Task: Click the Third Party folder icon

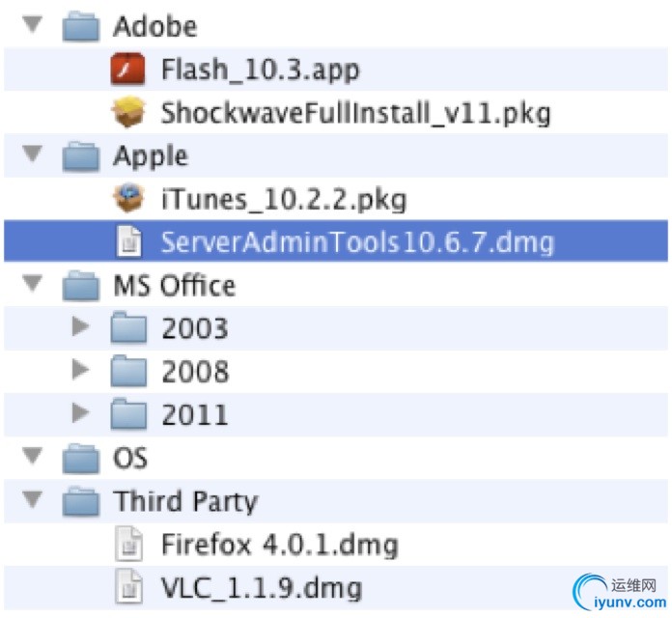Action: click(81, 502)
